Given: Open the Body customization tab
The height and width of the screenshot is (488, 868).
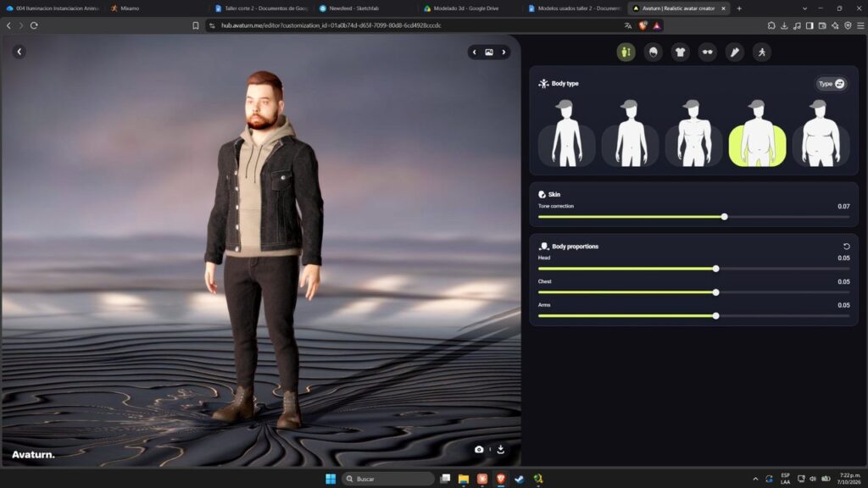Looking at the screenshot, I should (x=626, y=52).
